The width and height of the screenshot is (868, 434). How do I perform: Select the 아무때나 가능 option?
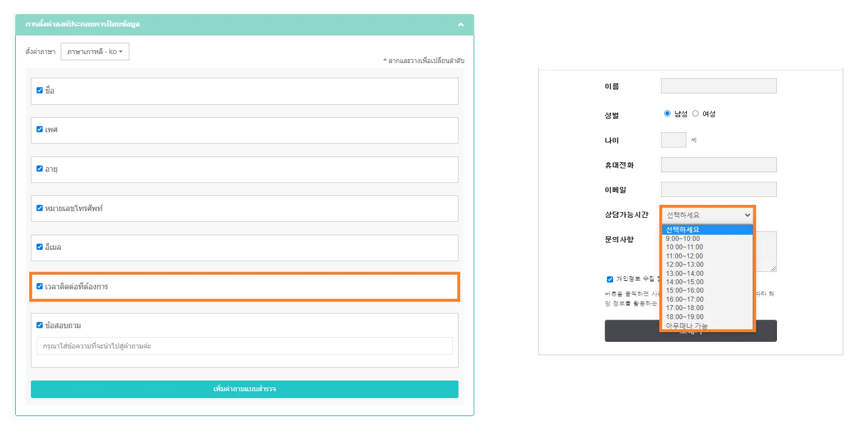pos(687,325)
